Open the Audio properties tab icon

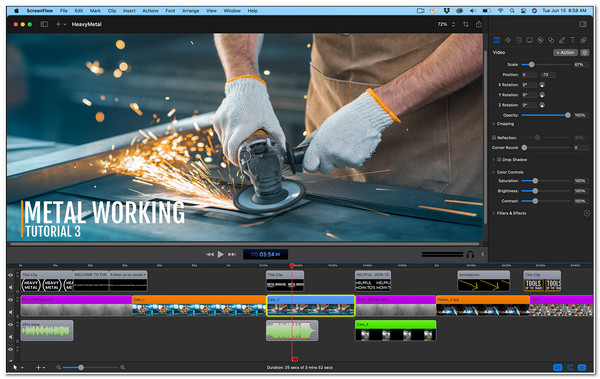pos(508,40)
